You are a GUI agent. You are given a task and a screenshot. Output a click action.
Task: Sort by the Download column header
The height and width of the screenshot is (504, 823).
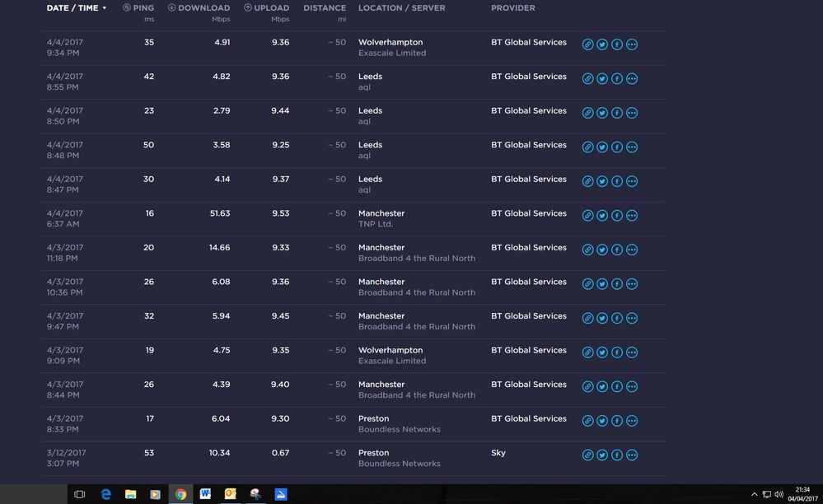[199, 8]
